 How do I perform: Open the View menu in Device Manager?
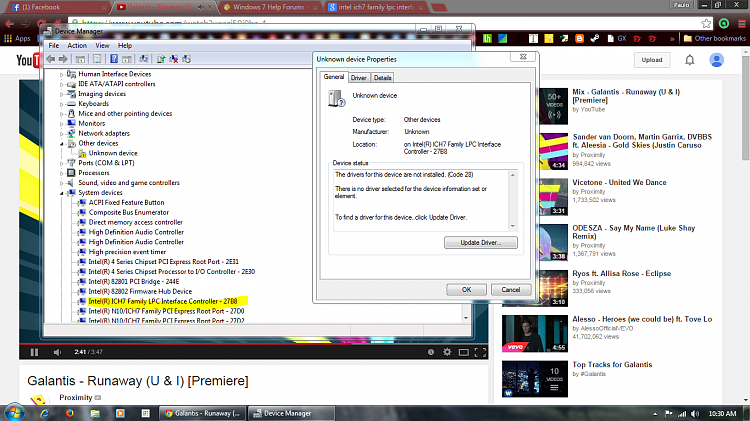click(102, 45)
